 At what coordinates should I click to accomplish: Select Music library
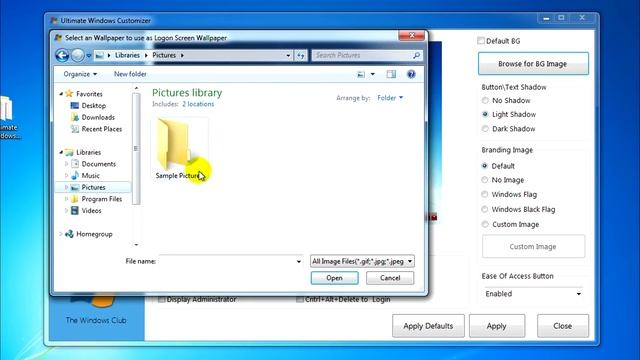(90, 176)
